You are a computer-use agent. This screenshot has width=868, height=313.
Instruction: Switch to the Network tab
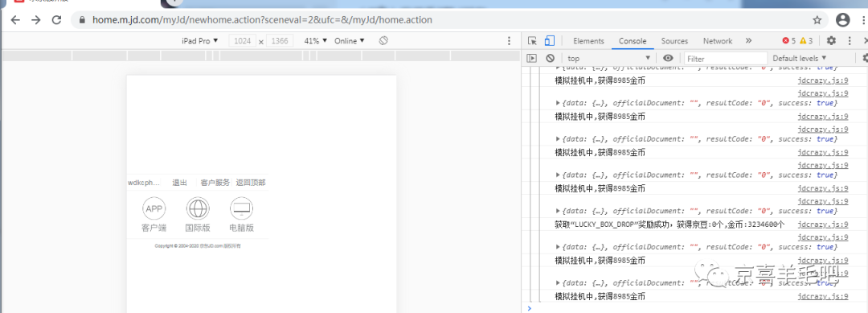718,41
